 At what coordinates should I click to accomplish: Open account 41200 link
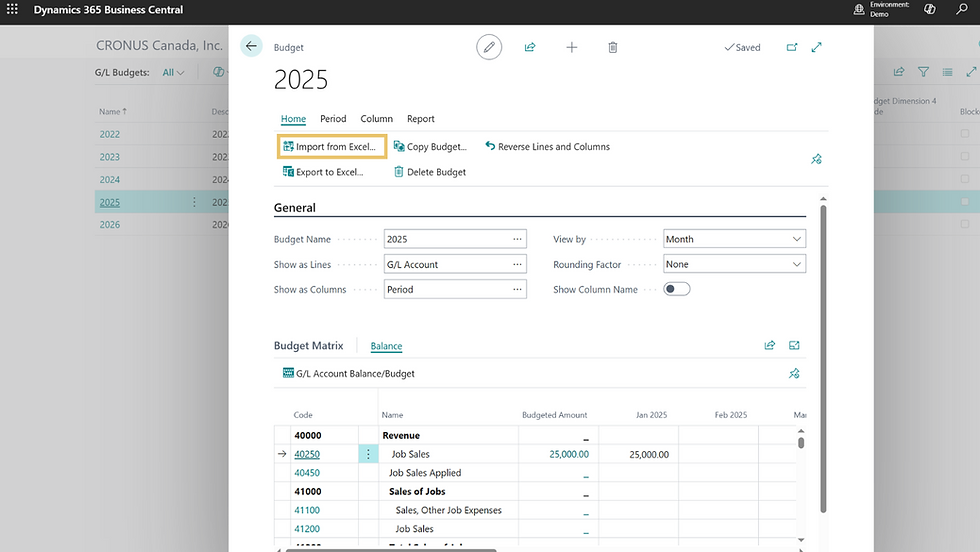pyautogui.click(x=307, y=528)
